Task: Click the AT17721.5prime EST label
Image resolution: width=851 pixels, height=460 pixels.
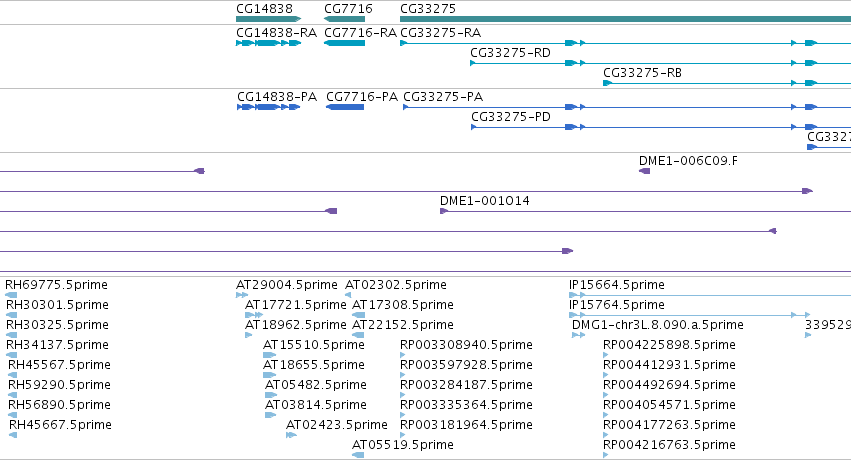Action: [x=296, y=305]
